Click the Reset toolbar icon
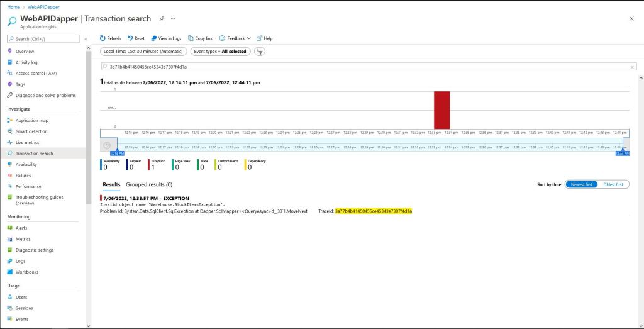 pos(130,38)
